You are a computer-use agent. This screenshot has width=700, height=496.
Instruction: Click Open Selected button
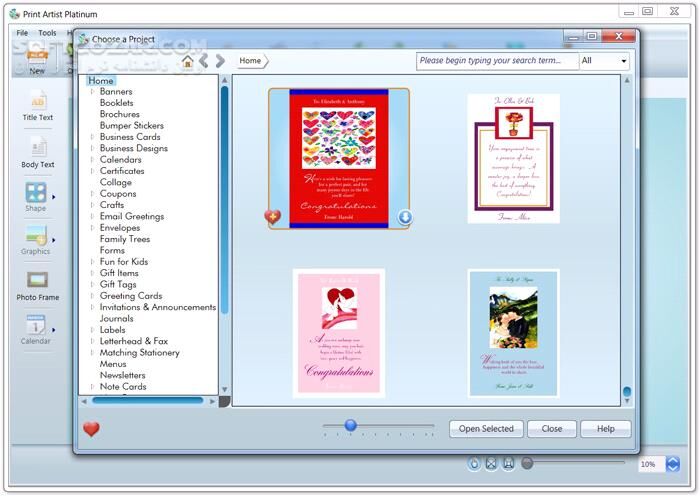click(486, 429)
